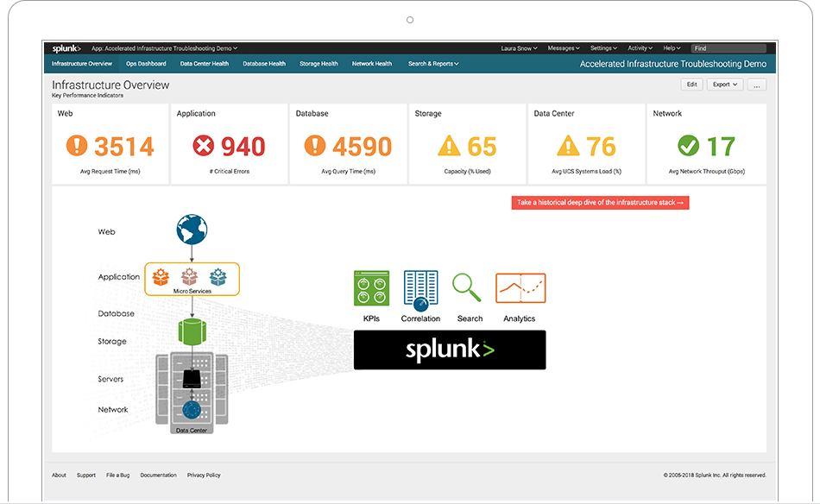Expand the Search & Reports menu

click(433, 64)
